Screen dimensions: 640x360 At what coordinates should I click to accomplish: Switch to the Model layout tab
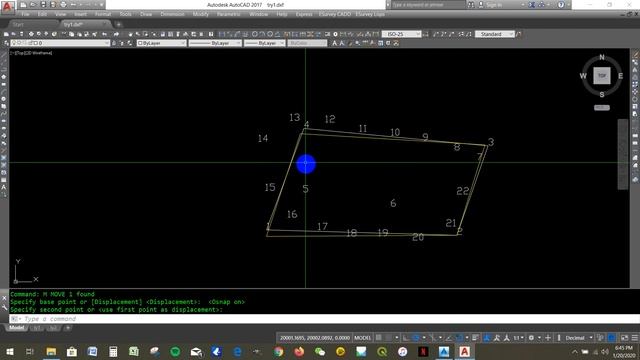tap(16, 328)
